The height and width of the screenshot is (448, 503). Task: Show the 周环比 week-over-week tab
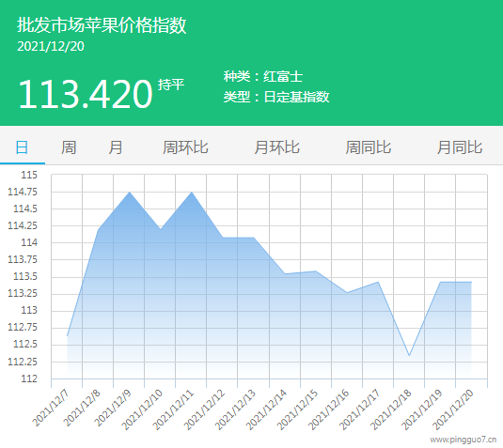click(x=185, y=147)
